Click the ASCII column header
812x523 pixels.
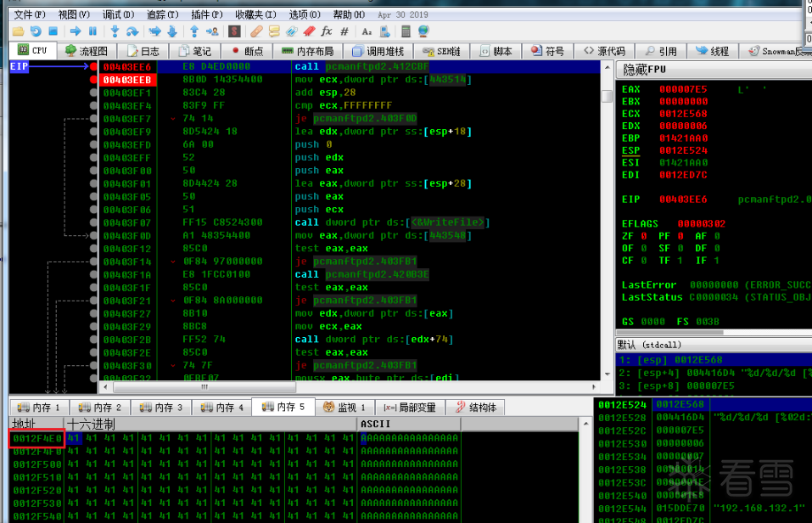click(x=408, y=424)
